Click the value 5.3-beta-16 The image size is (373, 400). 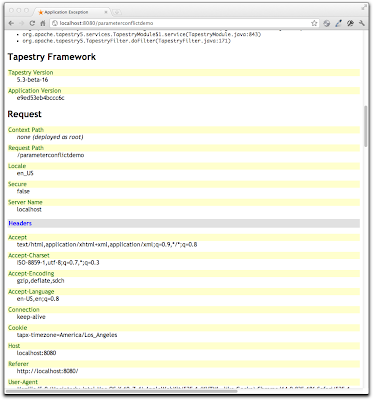pos(32,80)
